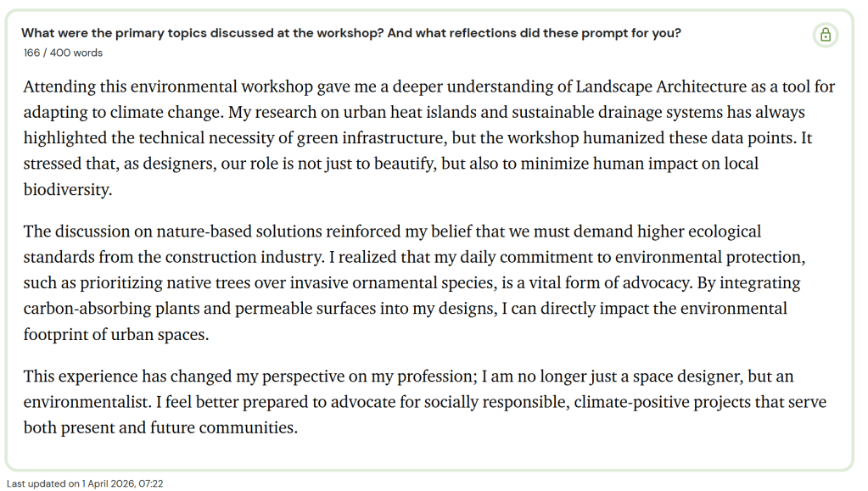Click the word "biodiversity" in the answer
The height and width of the screenshot is (491, 868).
click(x=67, y=189)
